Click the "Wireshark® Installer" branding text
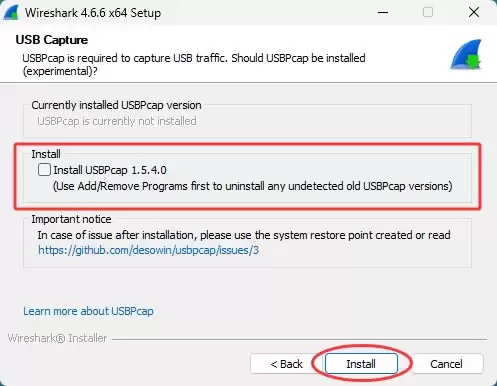This screenshot has width=497, height=386. [x=57, y=338]
